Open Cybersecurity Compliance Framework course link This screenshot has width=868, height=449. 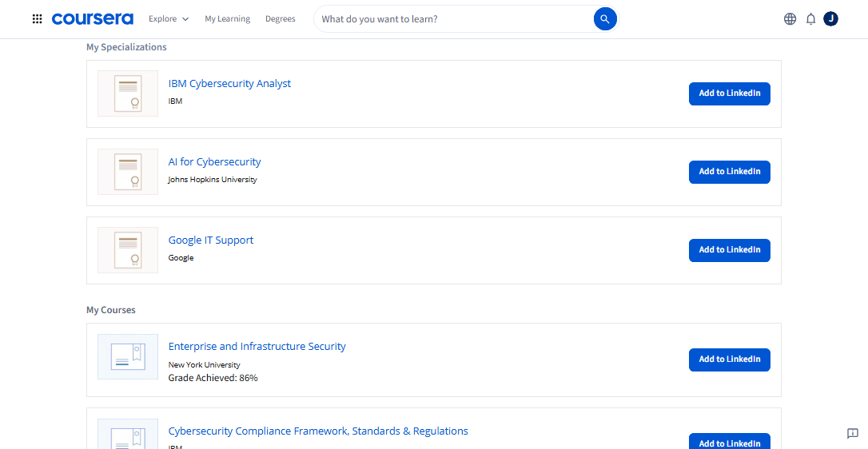click(318, 431)
